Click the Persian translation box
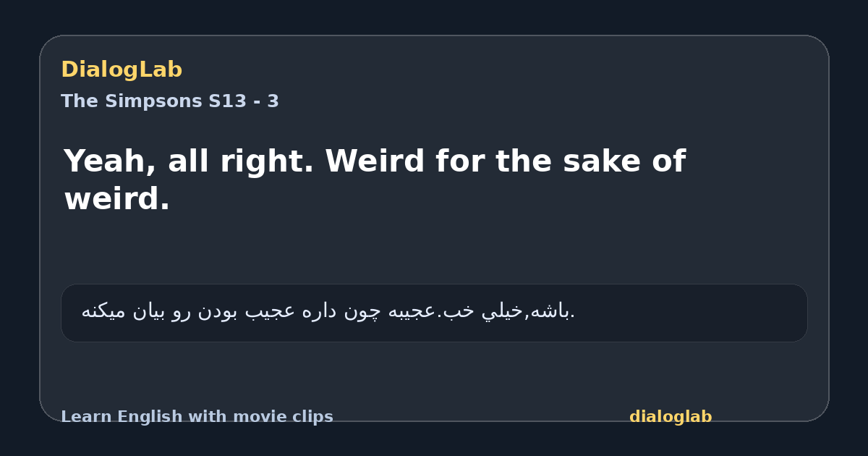This screenshot has height=456, width=868. pyautogui.click(x=434, y=313)
